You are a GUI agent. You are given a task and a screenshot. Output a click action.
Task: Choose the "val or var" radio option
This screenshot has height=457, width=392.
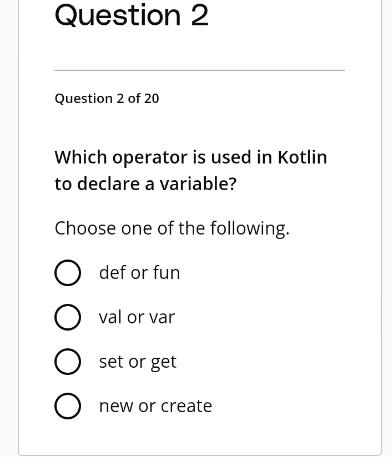click(67, 317)
